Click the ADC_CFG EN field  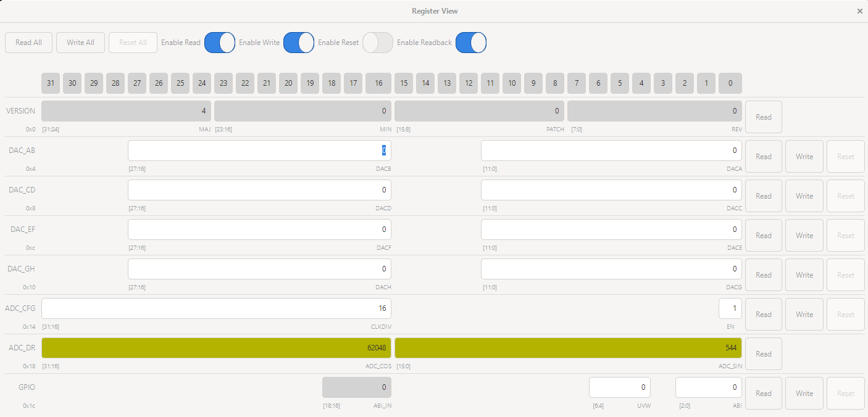pos(730,308)
